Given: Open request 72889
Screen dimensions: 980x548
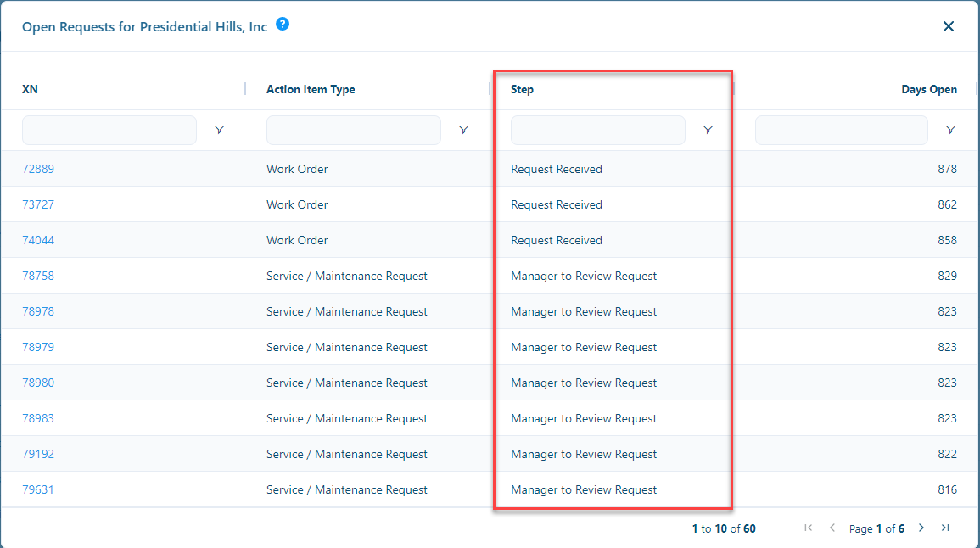Looking at the screenshot, I should tap(38, 170).
